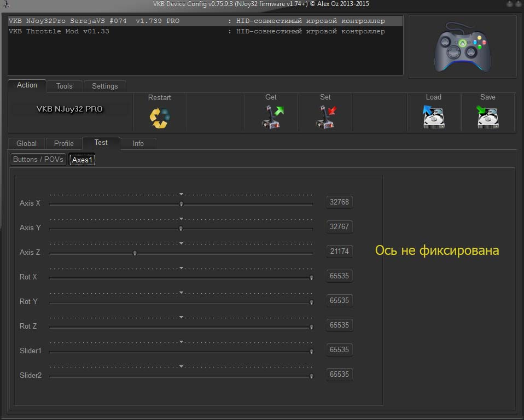The image size is (524, 420).
Task: Click Axis X value field 32768
Action: click(x=339, y=202)
